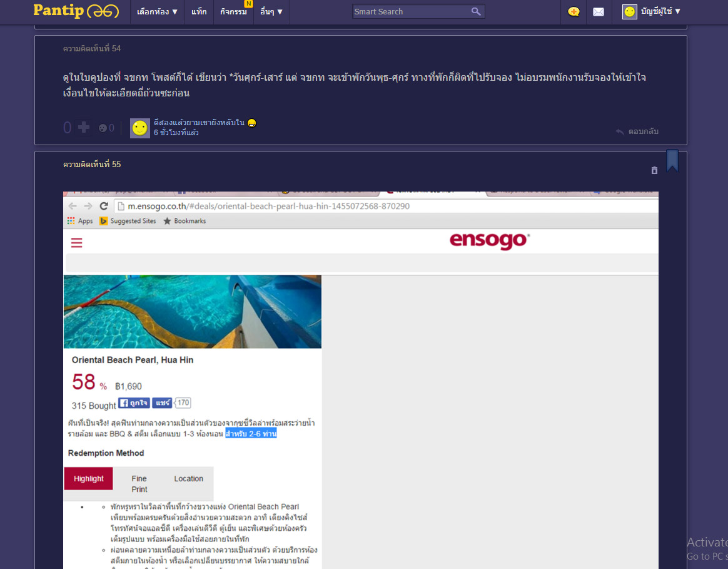Click the emotion face icon on comment 54
This screenshot has width=728, height=569.
point(103,128)
